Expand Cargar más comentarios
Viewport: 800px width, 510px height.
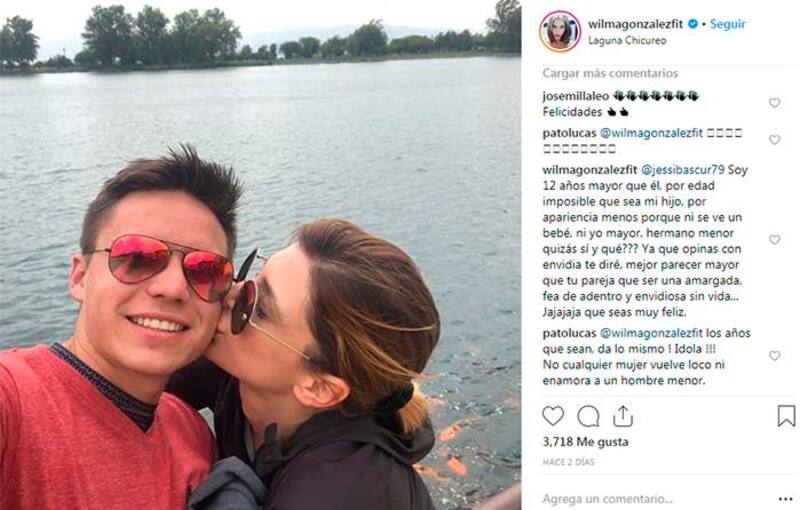(x=610, y=73)
